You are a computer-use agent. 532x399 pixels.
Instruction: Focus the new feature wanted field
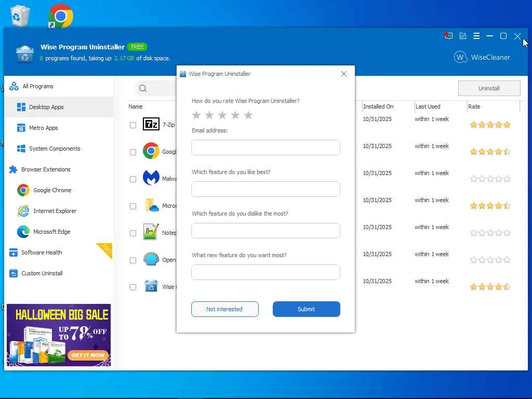265,272
